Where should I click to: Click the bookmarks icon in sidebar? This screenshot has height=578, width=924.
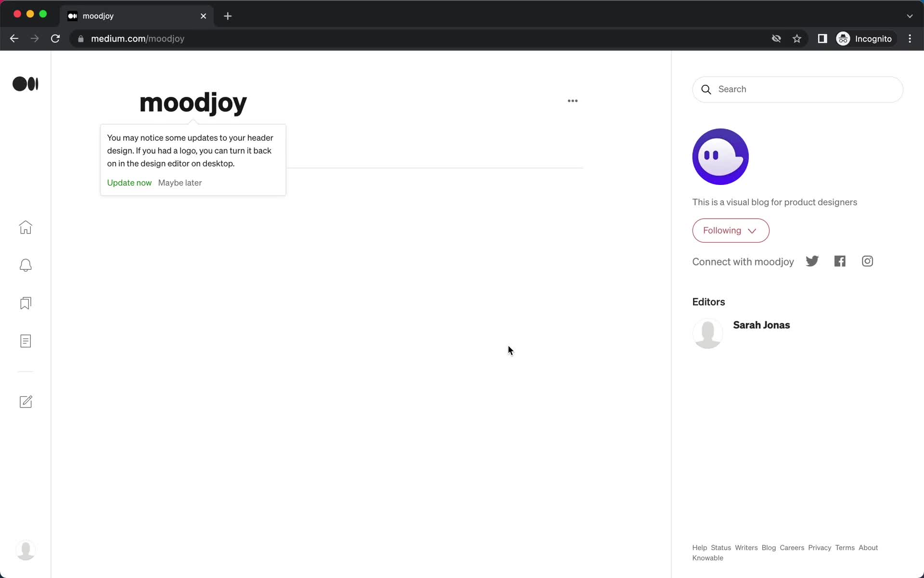click(x=26, y=303)
